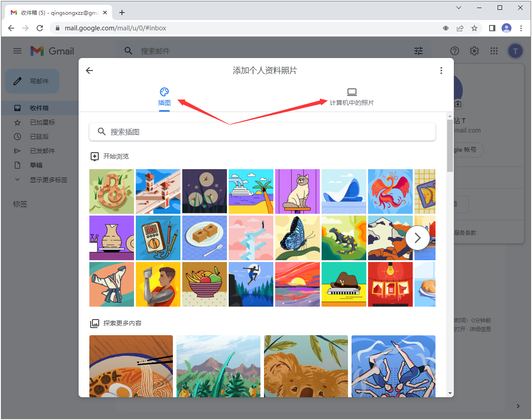Select the red phoenix illustration
This screenshot has width=532, height=420.
390,191
